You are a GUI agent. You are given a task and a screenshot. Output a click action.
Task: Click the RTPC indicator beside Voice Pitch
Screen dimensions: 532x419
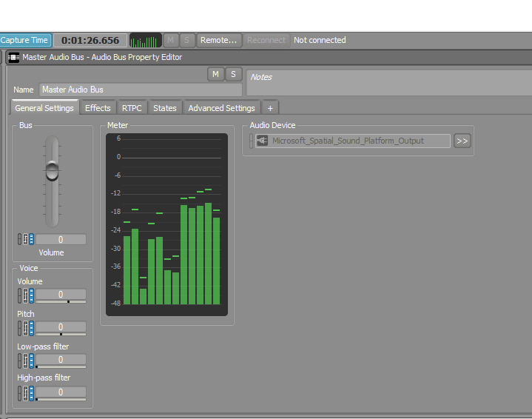point(26,328)
